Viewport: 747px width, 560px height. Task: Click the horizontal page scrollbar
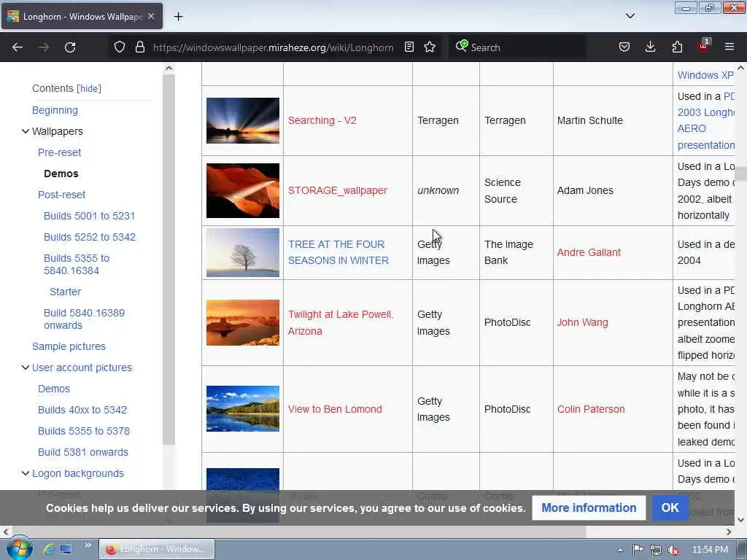coord(299,532)
